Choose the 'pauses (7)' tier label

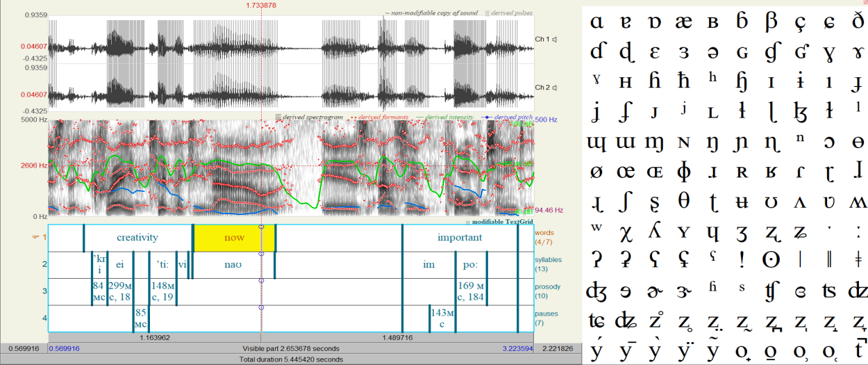click(545, 318)
